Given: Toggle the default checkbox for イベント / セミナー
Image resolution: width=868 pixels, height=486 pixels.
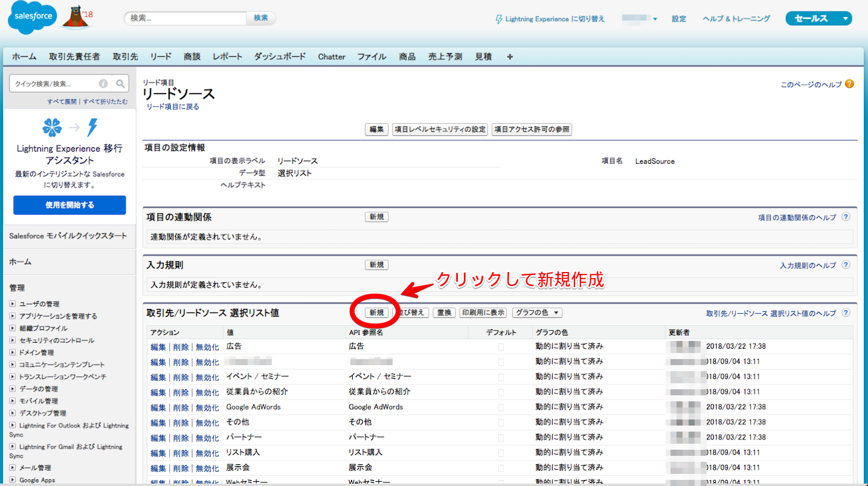Looking at the screenshot, I should click(x=501, y=377).
